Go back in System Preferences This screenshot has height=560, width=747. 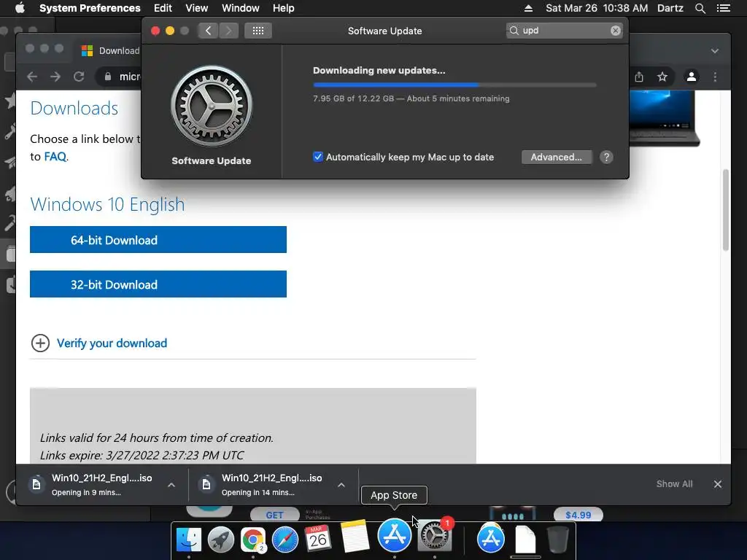[x=208, y=31]
